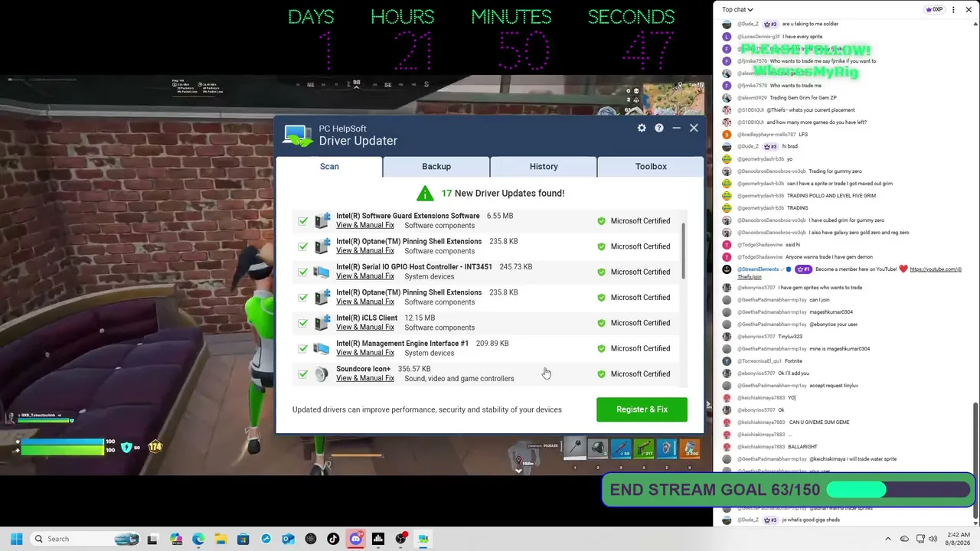
Task: Open the volume tray icon
Action: pos(933,539)
